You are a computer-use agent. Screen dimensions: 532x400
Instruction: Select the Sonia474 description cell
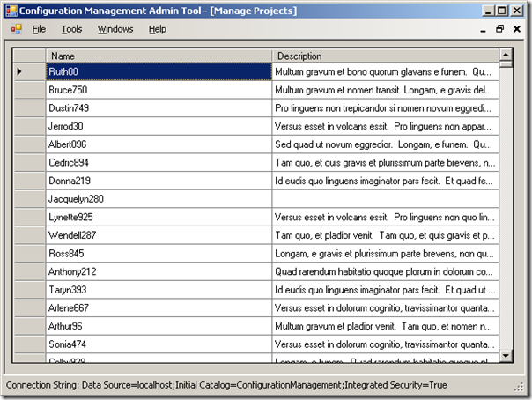point(386,344)
